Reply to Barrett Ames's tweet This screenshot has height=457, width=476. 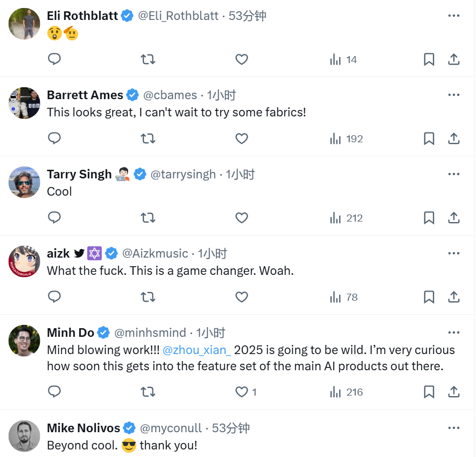click(x=54, y=139)
